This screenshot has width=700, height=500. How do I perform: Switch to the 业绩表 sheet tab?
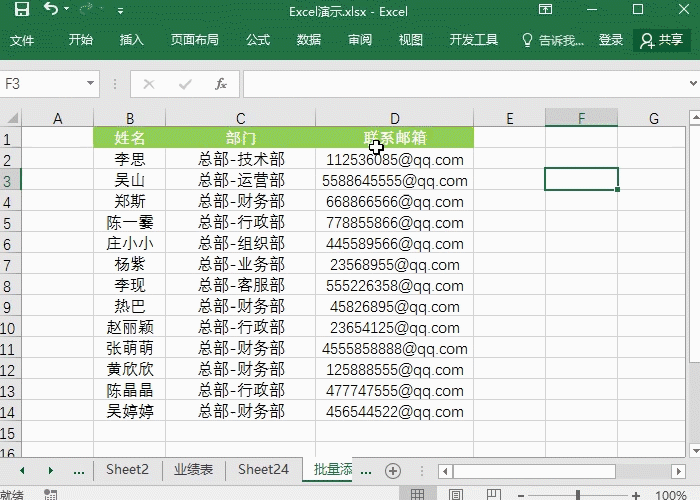(193, 470)
